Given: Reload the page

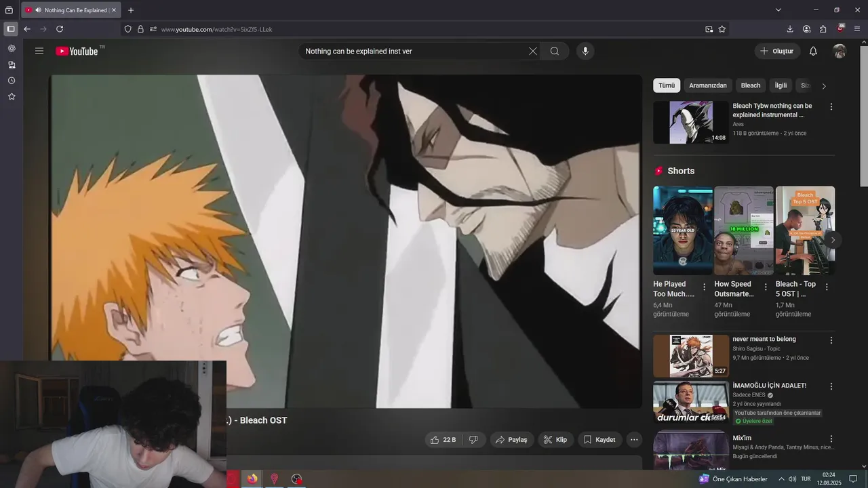Looking at the screenshot, I should pyautogui.click(x=60, y=29).
